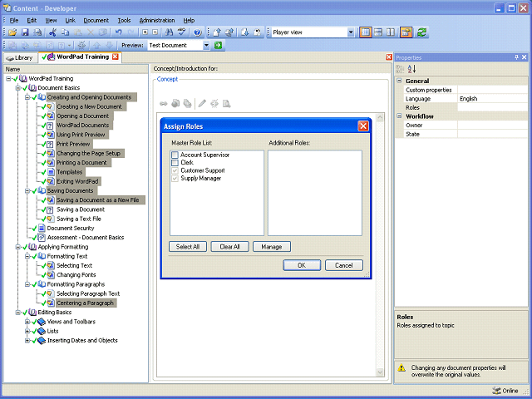Select Saving a Text File topic
This screenshot has height=399, width=532.
pyautogui.click(x=79, y=219)
